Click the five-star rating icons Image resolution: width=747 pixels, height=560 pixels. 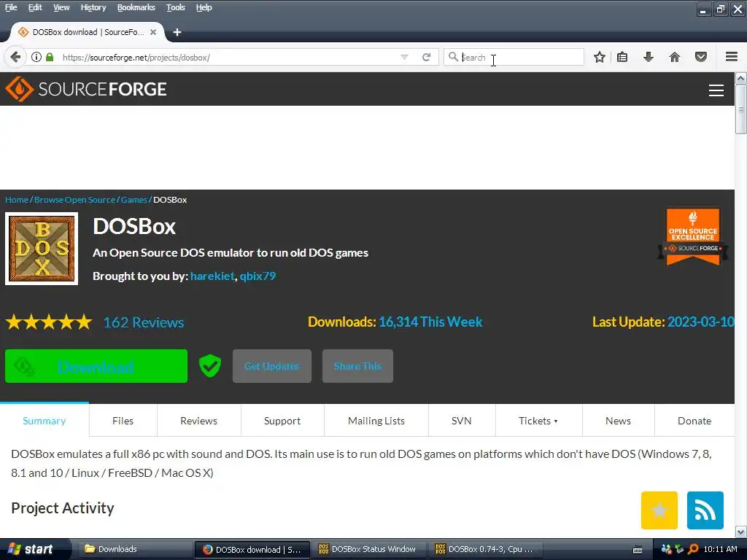click(x=49, y=322)
